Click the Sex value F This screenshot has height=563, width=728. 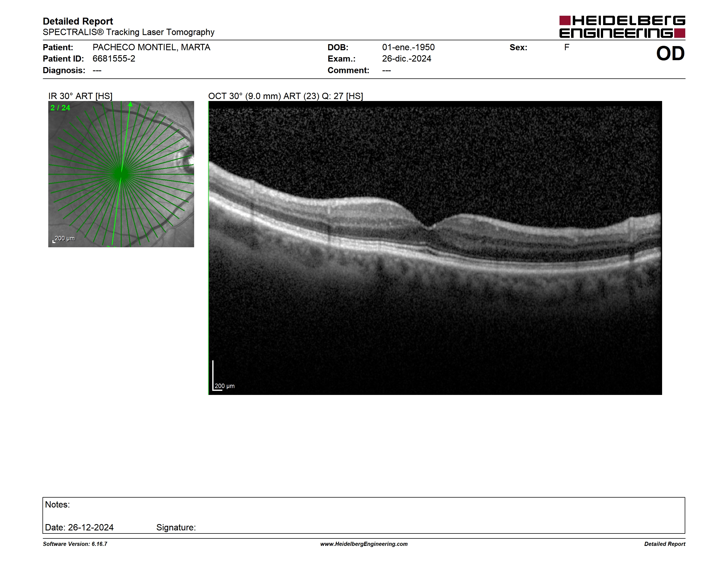click(567, 47)
